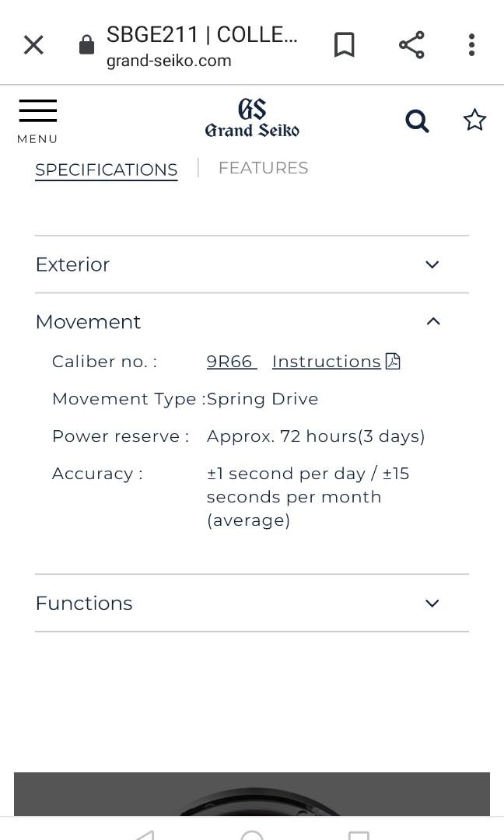Switch to the FEATURES tab
This screenshot has height=840, width=504.
coord(263,168)
